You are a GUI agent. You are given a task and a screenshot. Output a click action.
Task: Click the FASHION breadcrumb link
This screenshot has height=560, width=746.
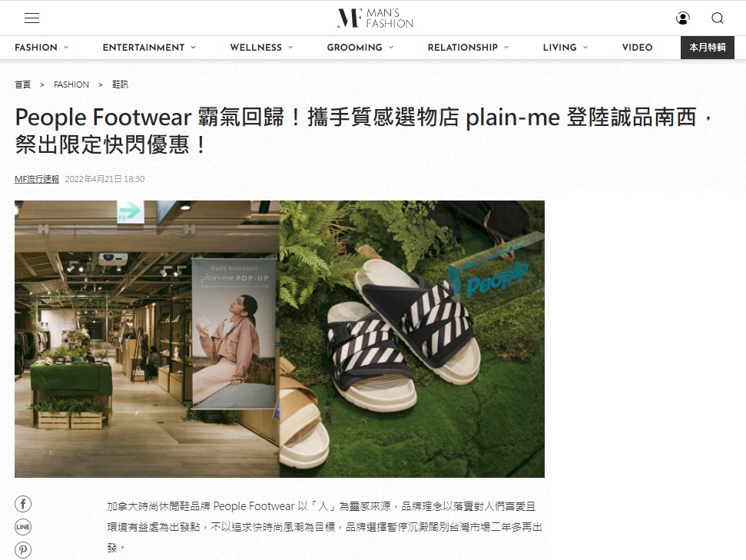[x=71, y=84]
